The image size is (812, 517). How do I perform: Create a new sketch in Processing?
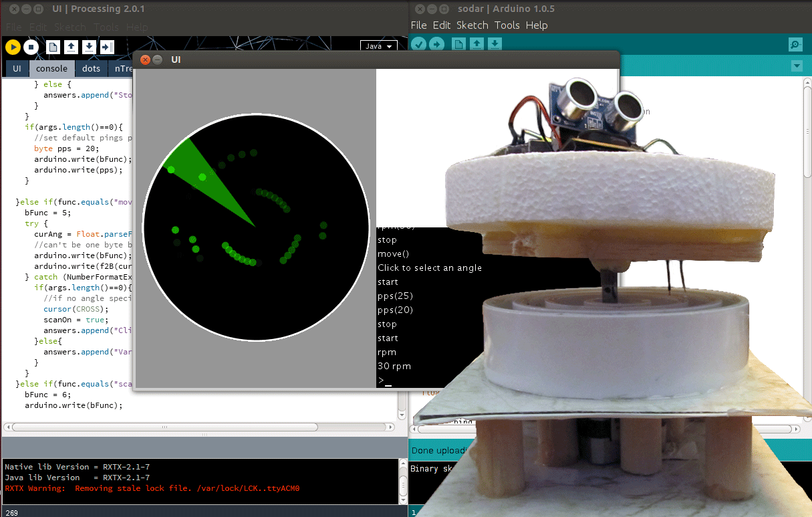52,47
